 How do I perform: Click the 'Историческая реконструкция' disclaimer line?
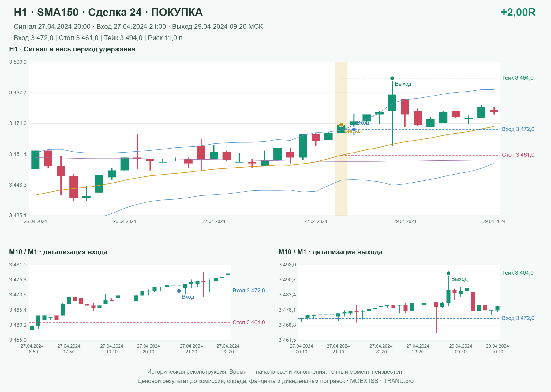tap(275, 372)
